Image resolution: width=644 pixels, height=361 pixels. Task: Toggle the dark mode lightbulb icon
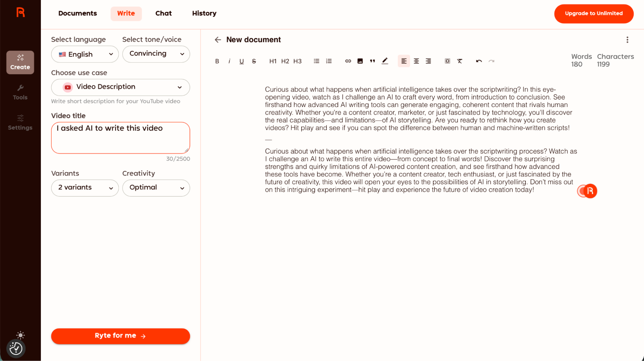coord(20,335)
